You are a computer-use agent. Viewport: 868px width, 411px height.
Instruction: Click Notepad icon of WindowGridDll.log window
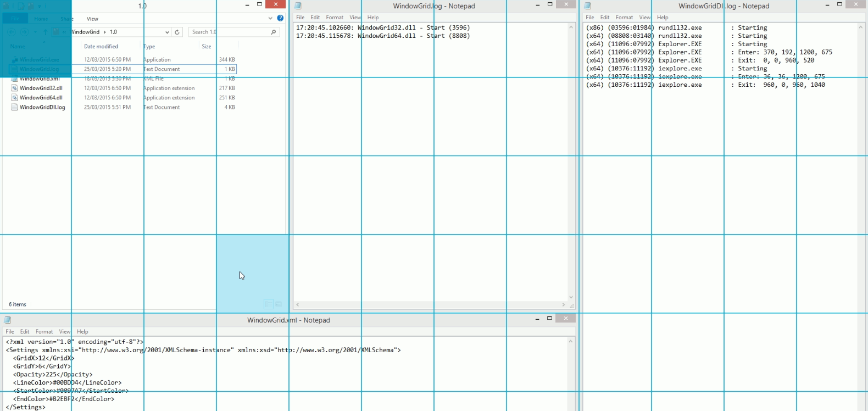[587, 6]
